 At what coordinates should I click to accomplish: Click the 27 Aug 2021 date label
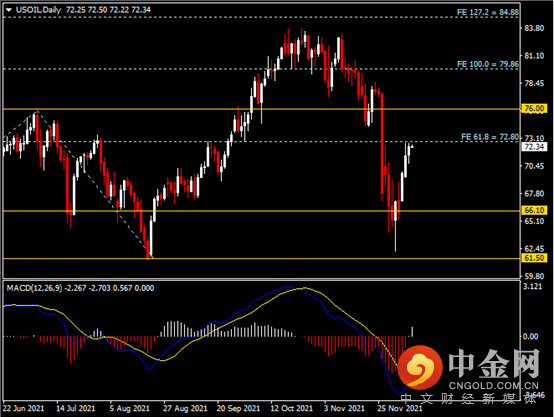tap(185, 409)
